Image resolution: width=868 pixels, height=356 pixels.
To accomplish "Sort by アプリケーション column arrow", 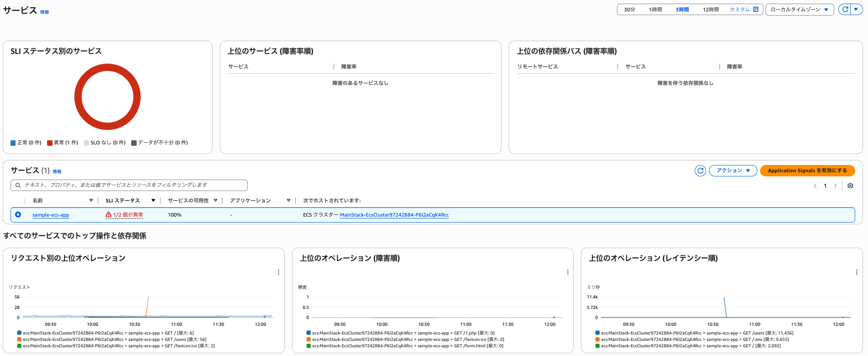I will (x=288, y=200).
